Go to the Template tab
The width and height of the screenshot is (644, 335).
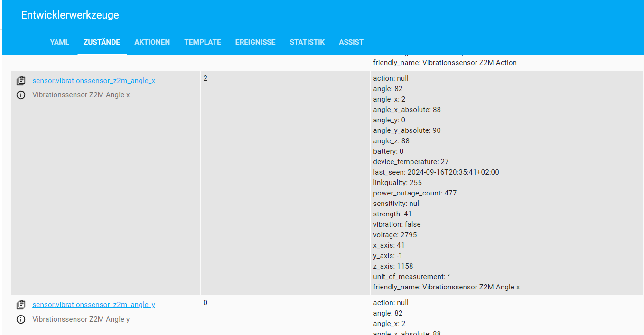click(x=203, y=42)
